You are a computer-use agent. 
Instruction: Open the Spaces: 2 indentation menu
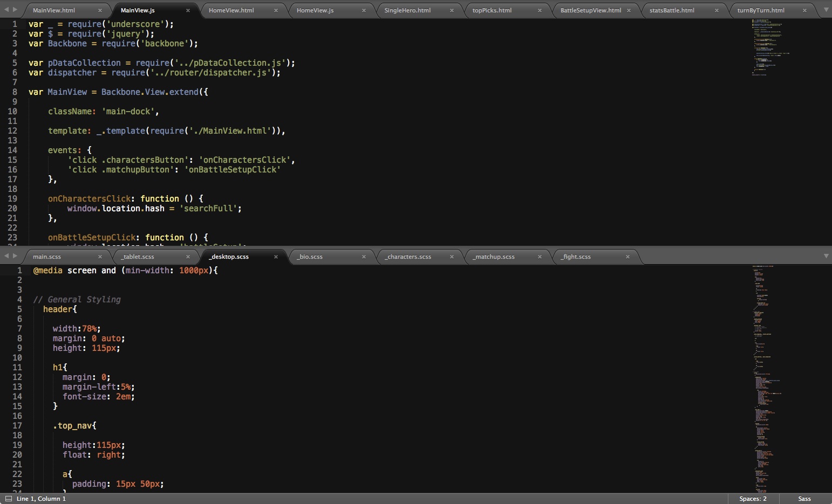(753, 499)
